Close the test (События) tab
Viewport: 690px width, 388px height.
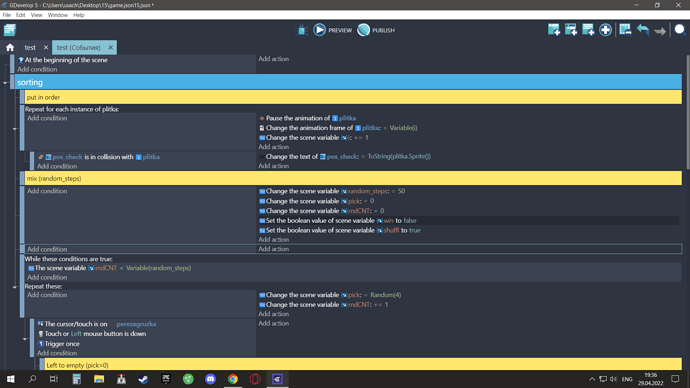click(110, 47)
